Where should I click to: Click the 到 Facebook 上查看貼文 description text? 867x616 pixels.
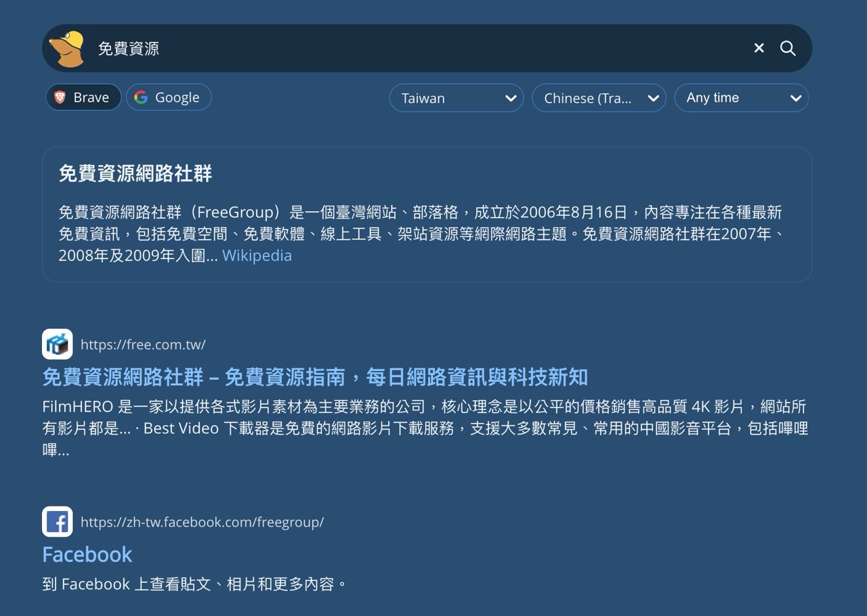(x=194, y=584)
